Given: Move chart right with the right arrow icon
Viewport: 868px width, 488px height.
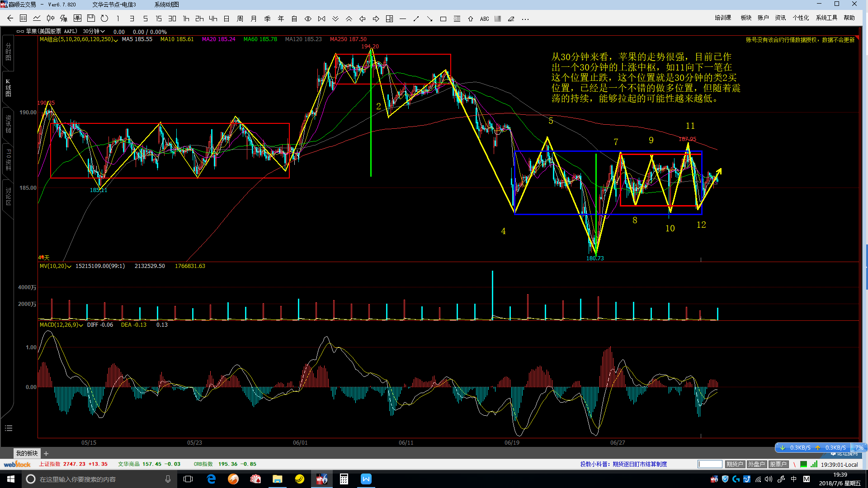Looking at the screenshot, I should tap(376, 19).
